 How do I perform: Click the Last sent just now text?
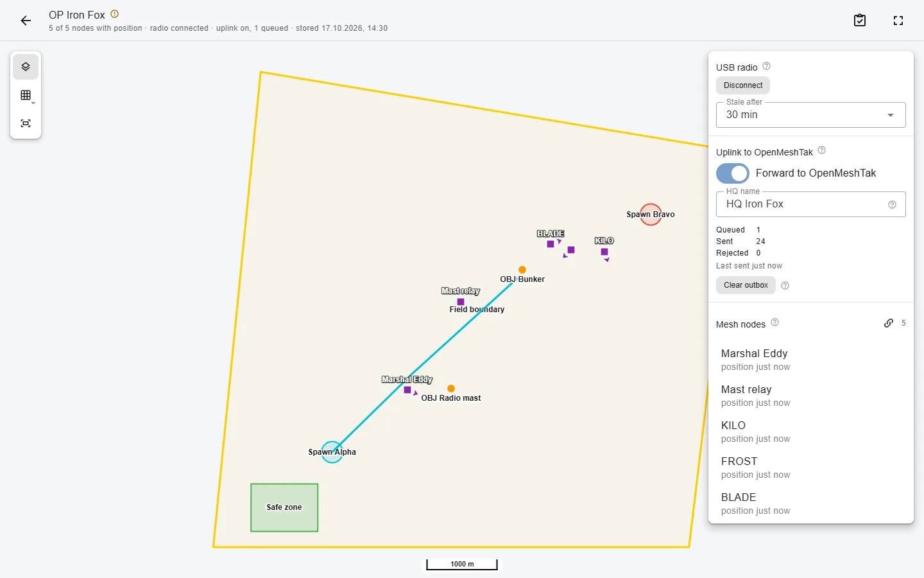[x=749, y=266]
